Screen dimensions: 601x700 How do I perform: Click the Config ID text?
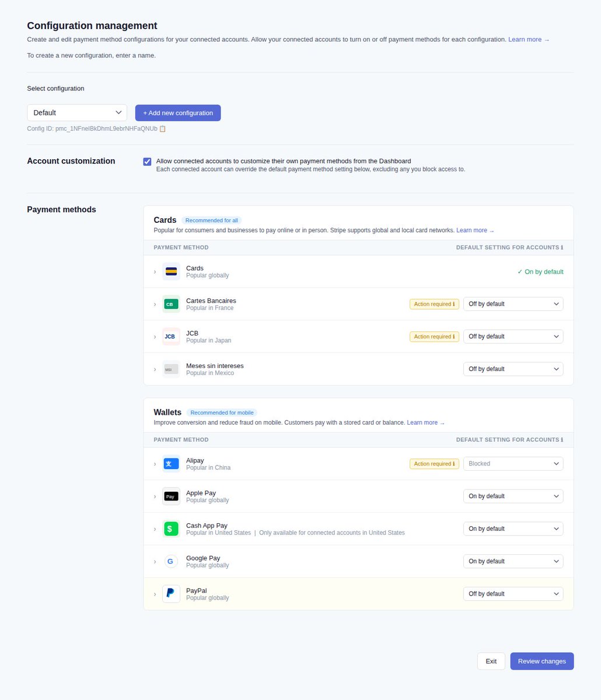(92, 128)
